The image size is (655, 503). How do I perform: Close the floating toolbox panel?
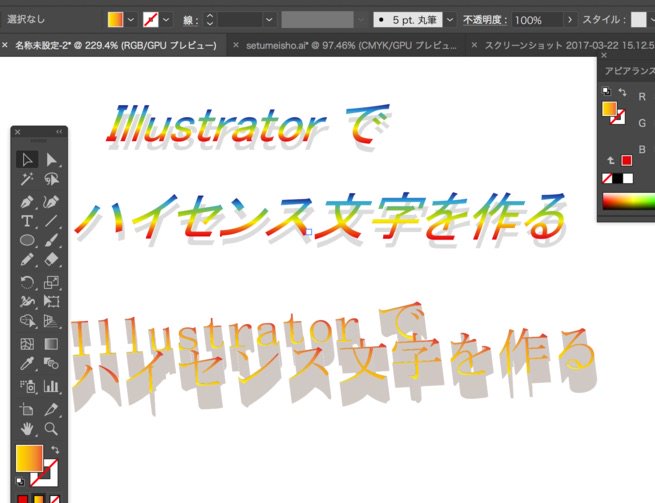(x=18, y=132)
